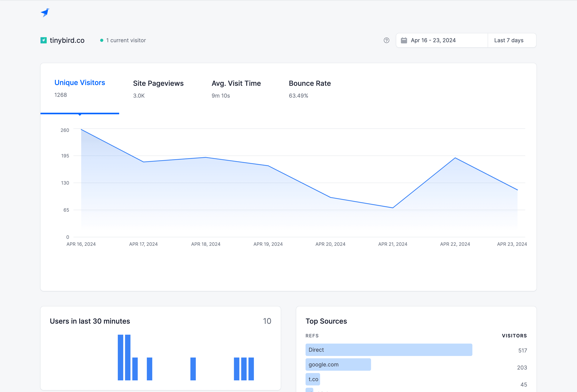This screenshot has height=392, width=577.
Task: Click the 10 users count
Action: 267,321
